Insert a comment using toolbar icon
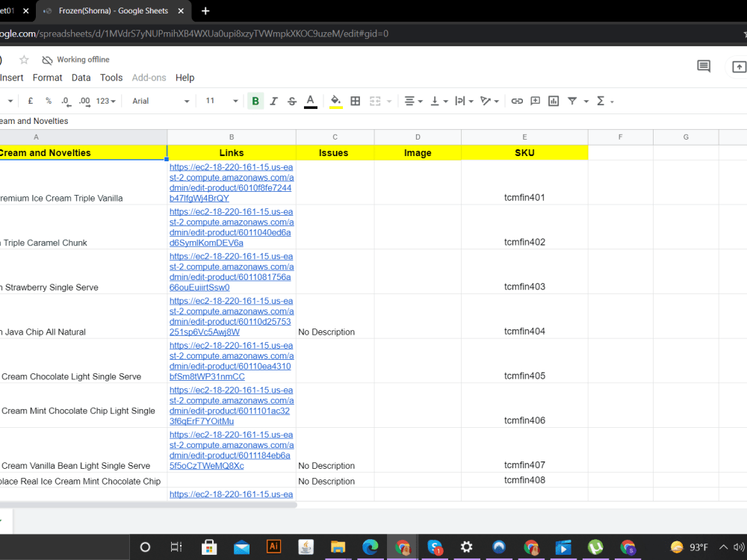This screenshot has height=560, width=747. click(x=536, y=101)
